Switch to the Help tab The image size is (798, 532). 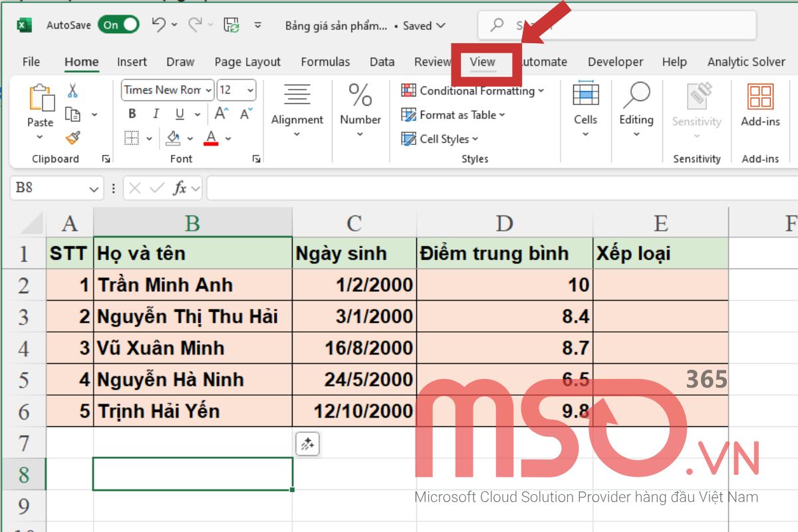point(674,62)
